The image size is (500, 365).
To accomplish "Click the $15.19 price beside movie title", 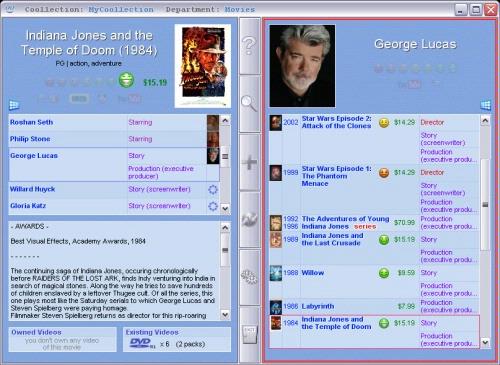I will point(155,82).
